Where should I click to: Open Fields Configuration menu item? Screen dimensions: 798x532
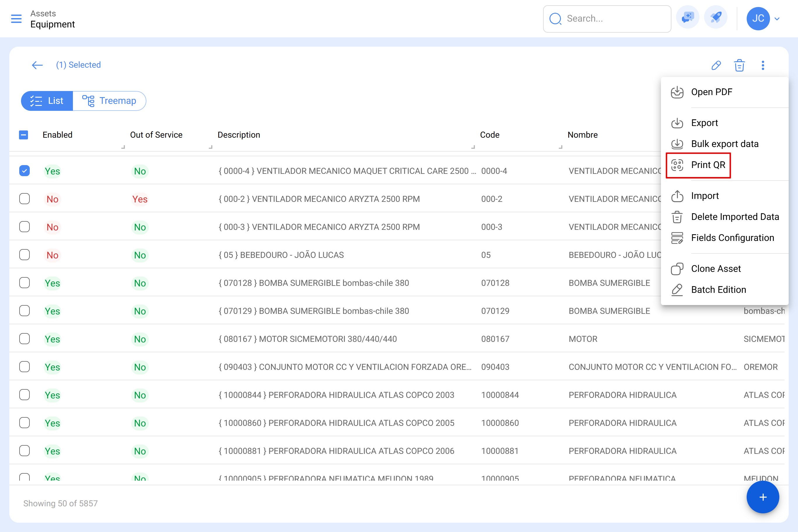click(724, 238)
